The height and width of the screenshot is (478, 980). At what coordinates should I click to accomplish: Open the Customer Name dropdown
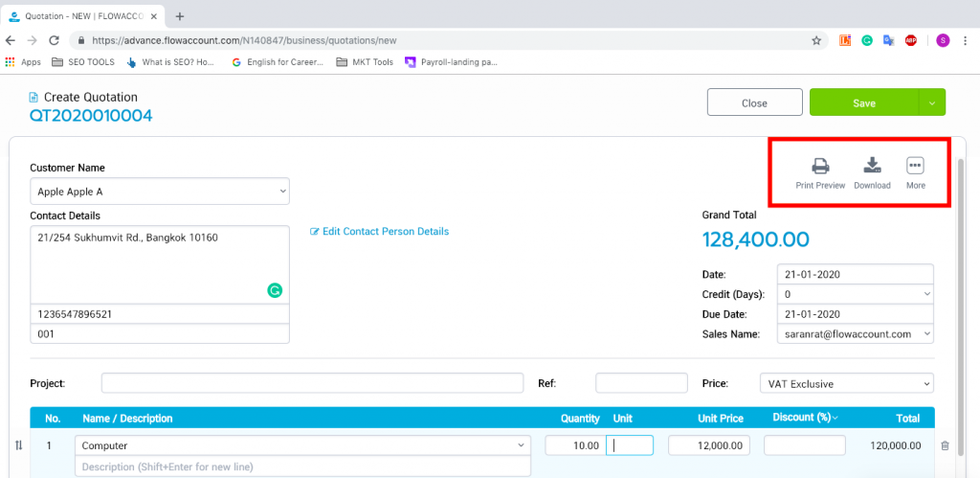(160, 192)
